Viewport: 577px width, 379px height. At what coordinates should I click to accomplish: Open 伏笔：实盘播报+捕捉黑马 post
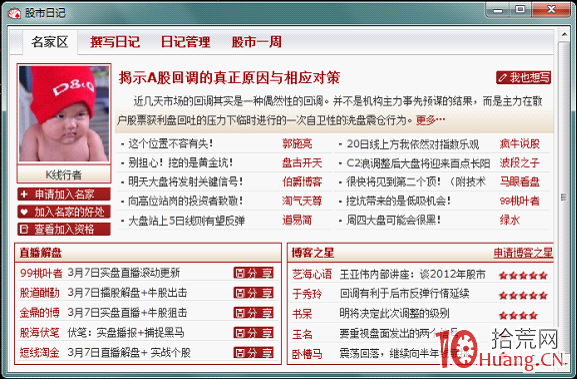click(126, 333)
